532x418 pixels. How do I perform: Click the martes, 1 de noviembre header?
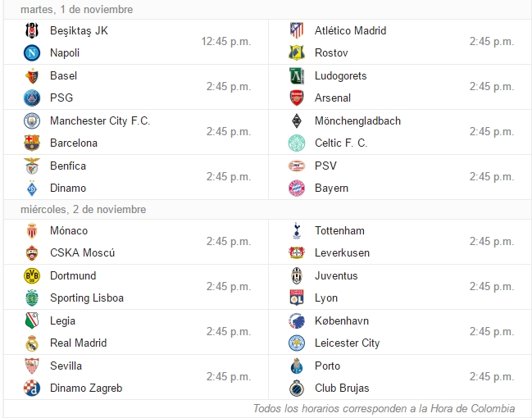(77, 10)
